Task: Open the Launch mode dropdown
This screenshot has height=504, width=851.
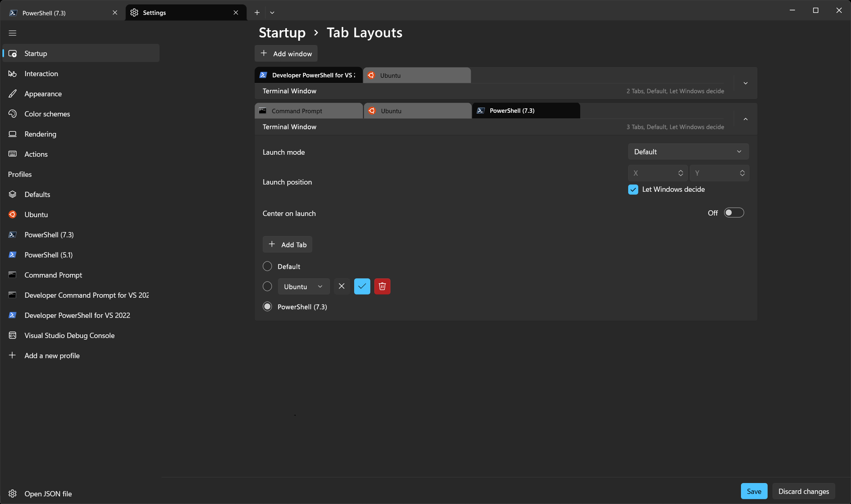Action: click(688, 151)
